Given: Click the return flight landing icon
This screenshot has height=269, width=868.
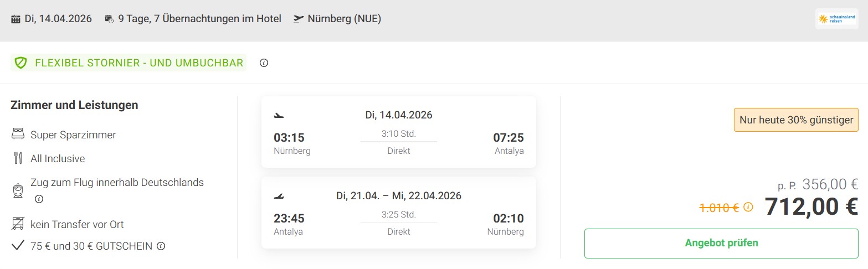Looking at the screenshot, I should tap(279, 196).
